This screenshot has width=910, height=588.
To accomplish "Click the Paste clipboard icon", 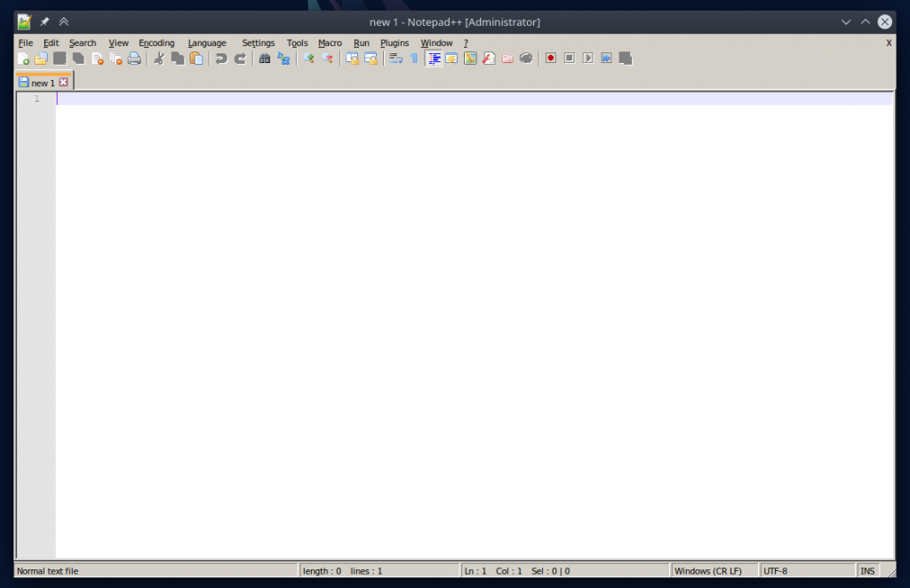I will click(196, 59).
